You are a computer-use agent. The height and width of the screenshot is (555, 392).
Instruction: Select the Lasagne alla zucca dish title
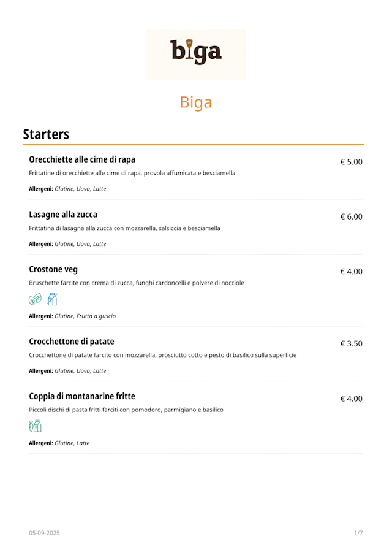[63, 215]
